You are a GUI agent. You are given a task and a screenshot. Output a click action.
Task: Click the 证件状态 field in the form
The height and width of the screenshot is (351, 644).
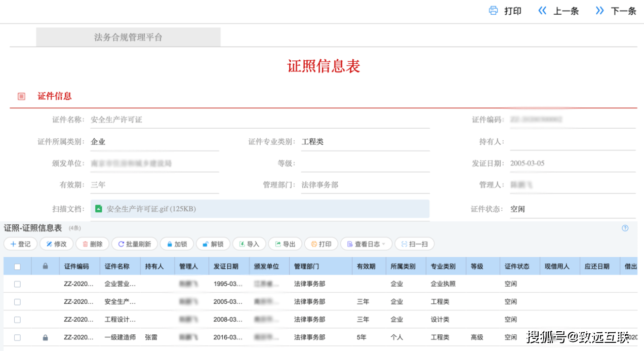573,209
